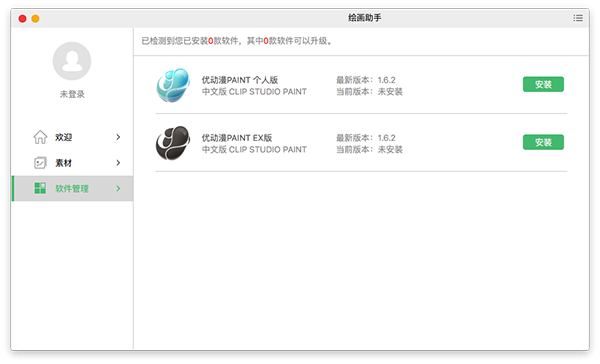Install 优动漫PAINT 个人版 with 安装 button

pos(543,84)
